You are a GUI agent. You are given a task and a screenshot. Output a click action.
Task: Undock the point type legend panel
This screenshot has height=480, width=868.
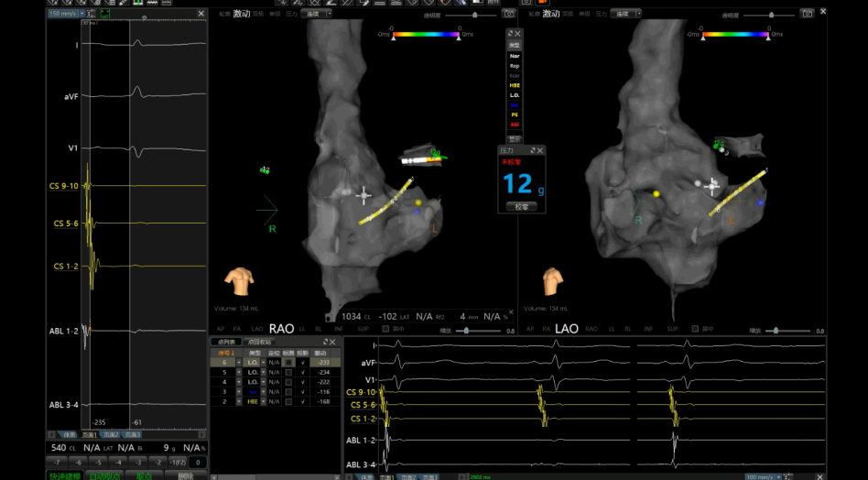(x=510, y=34)
